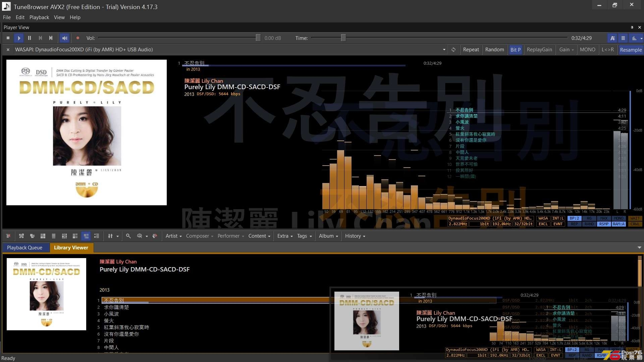Viewport: 644px width, 362px height.
Task: Open the Tags dropdown
Action: 305,236
